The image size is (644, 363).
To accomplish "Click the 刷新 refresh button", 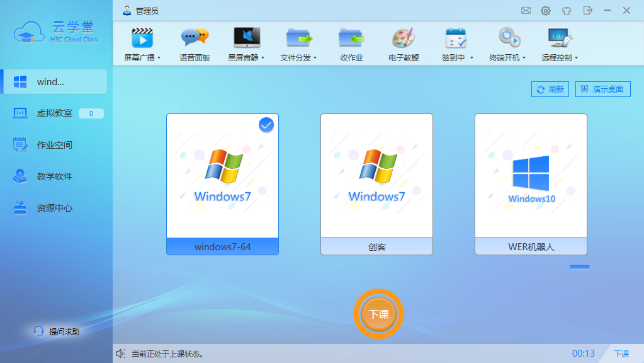I will [550, 89].
